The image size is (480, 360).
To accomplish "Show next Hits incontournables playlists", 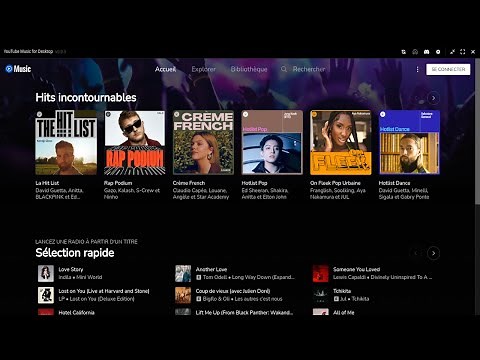I will (x=433, y=98).
